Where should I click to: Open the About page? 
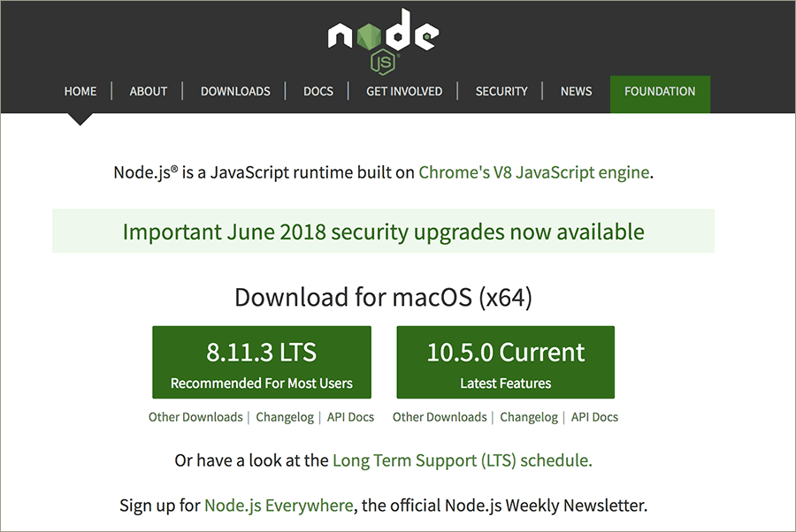point(149,91)
